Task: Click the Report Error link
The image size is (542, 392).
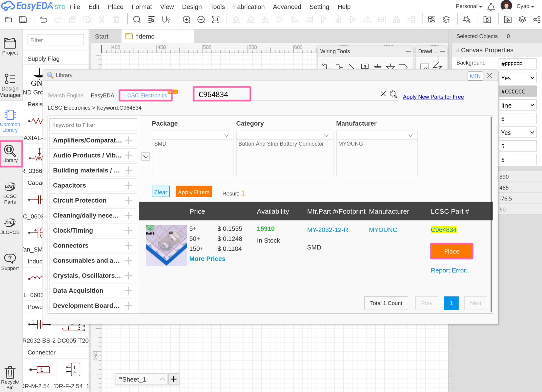Action: coord(450,270)
